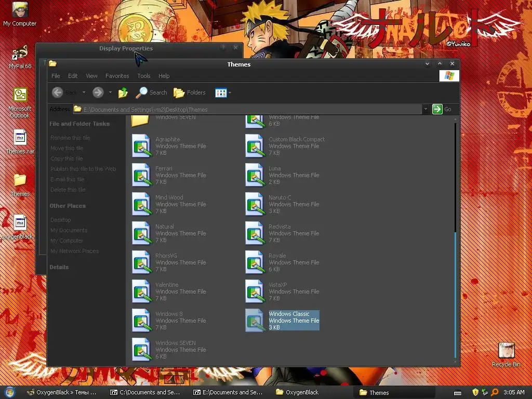This screenshot has height=399, width=532.
Task: Go to My Network Places link
Action: 75,251
